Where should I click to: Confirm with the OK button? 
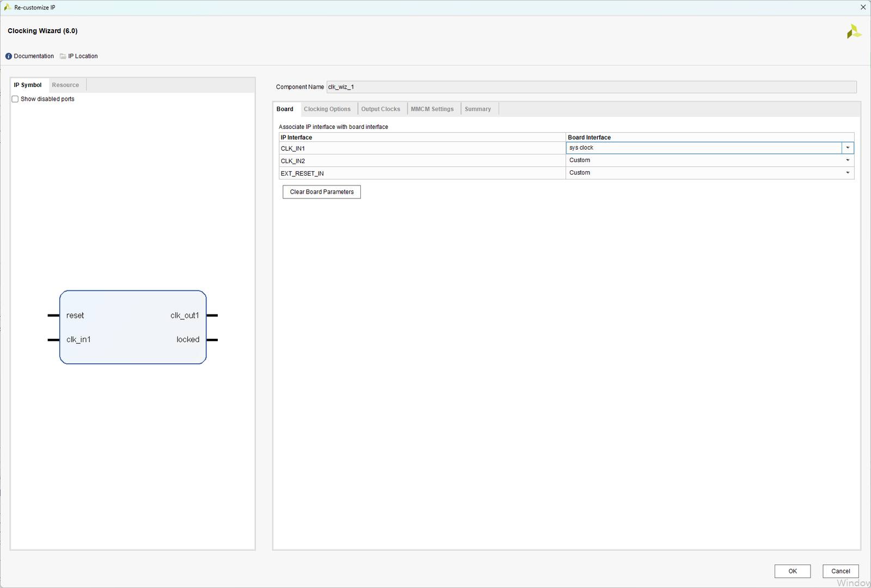click(792, 571)
